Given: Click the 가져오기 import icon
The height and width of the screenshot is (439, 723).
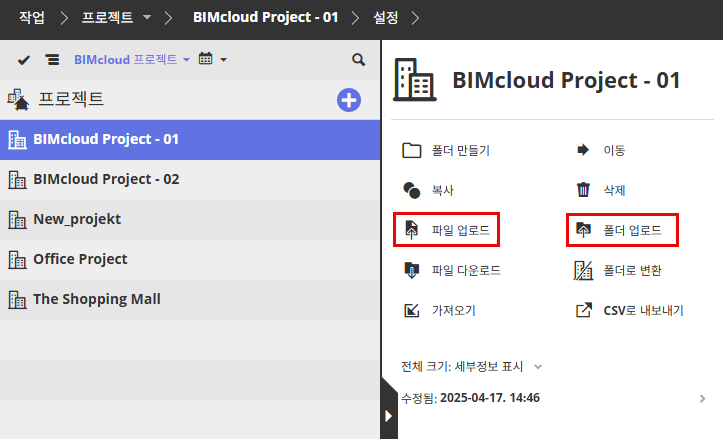Looking at the screenshot, I should pos(411,310).
